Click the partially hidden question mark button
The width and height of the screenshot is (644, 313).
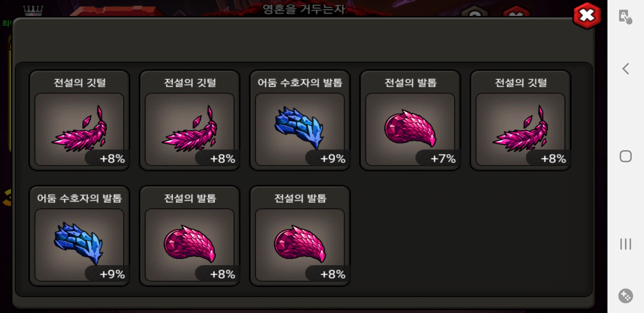point(475,12)
